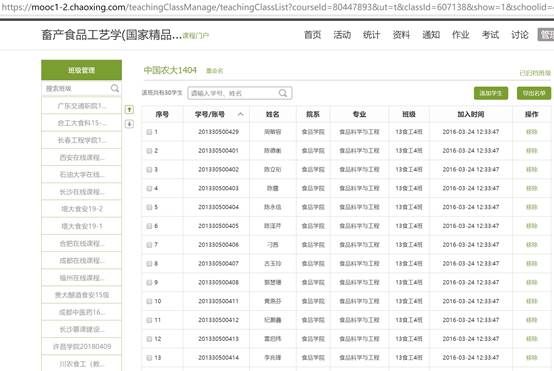Switch to the 考试 section
Viewport: 554px width, 371px height.
pos(490,35)
